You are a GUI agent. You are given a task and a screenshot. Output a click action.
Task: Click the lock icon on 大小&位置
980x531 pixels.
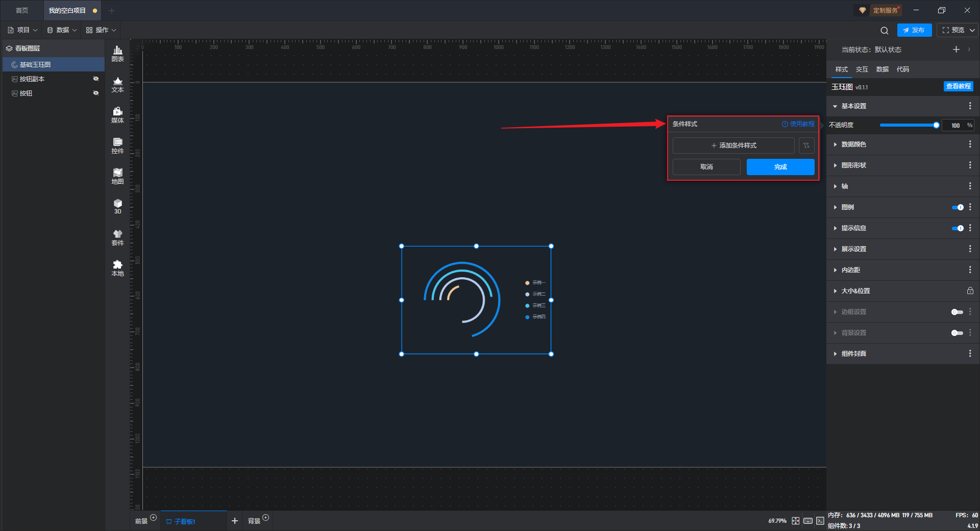[x=970, y=291]
